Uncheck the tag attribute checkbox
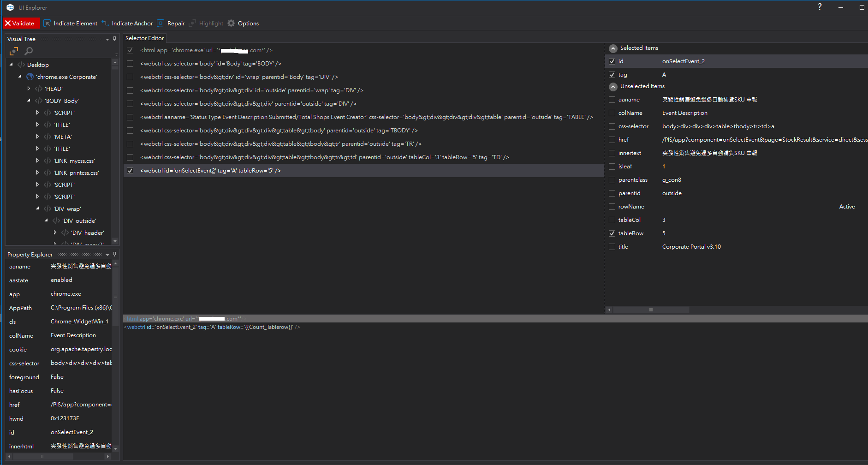The width and height of the screenshot is (868, 465). click(x=612, y=75)
